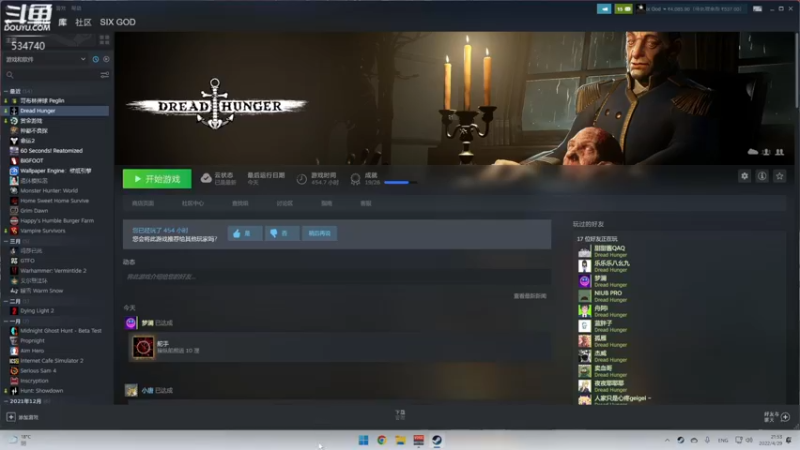This screenshot has width=800, height=450.
Task: Click the Add a Game plus button
Action: pyautogui.click(x=11, y=417)
